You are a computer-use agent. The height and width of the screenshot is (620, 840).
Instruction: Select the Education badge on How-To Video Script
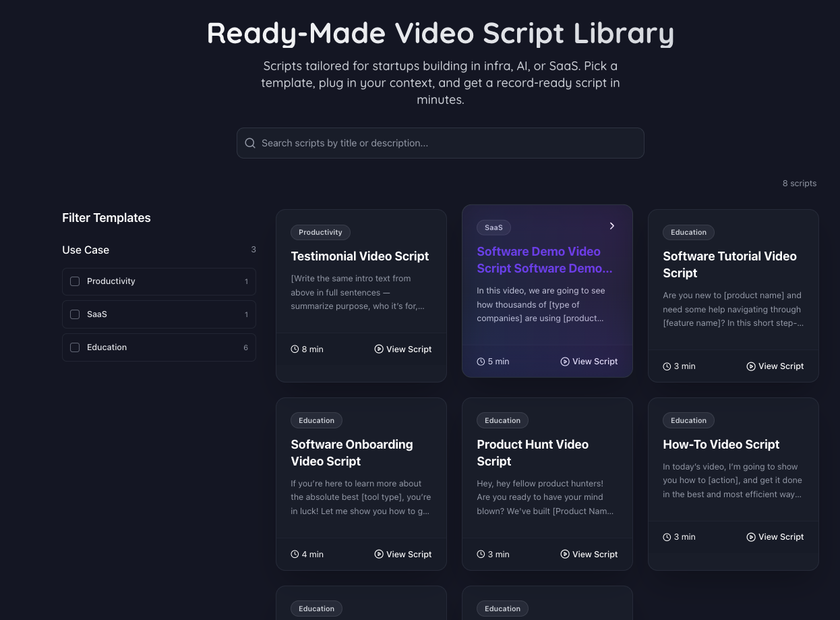(x=688, y=420)
